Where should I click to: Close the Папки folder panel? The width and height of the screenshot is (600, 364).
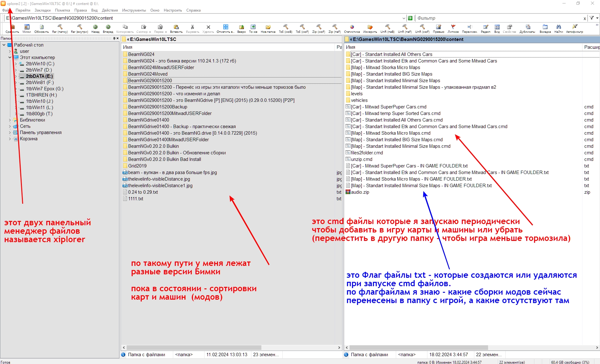[118, 38]
